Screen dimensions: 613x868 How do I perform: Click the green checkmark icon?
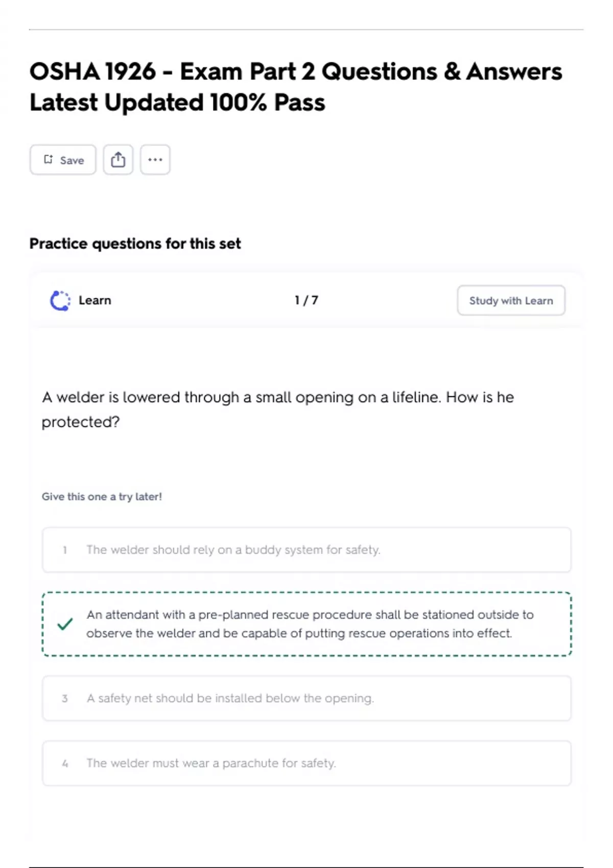(65, 624)
